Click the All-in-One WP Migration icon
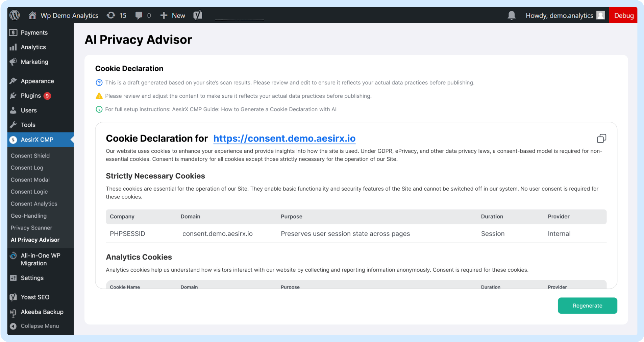The height and width of the screenshot is (342, 644). pos(13,256)
